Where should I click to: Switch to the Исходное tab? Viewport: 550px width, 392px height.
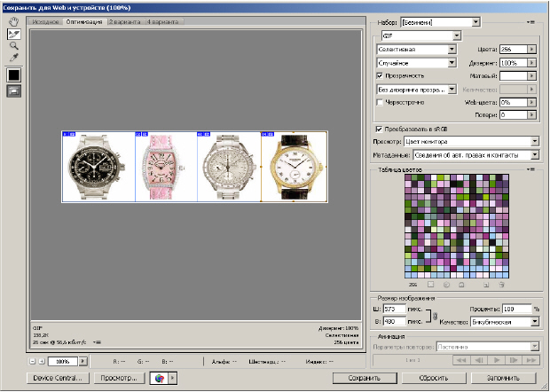pos(45,20)
